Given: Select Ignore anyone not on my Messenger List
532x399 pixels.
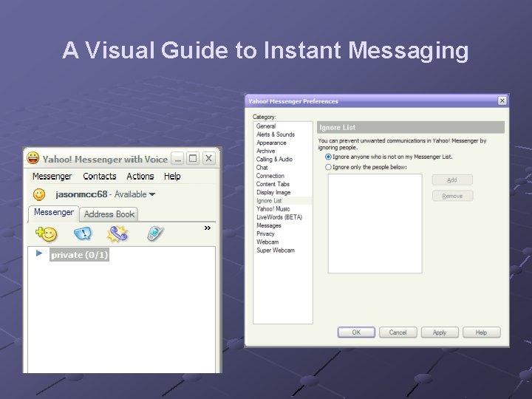Looking at the screenshot, I should (x=328, y=157).
